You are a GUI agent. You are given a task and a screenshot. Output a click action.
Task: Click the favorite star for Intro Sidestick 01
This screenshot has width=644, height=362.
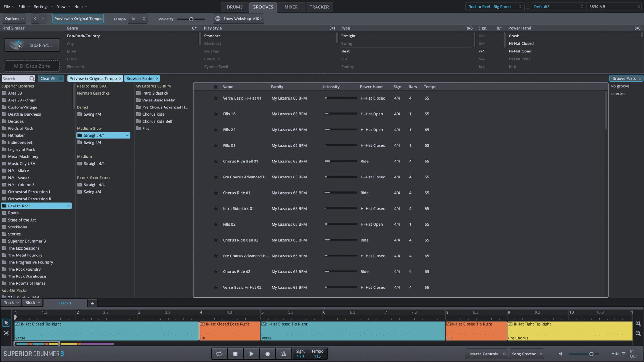click(x=216, y=209)
